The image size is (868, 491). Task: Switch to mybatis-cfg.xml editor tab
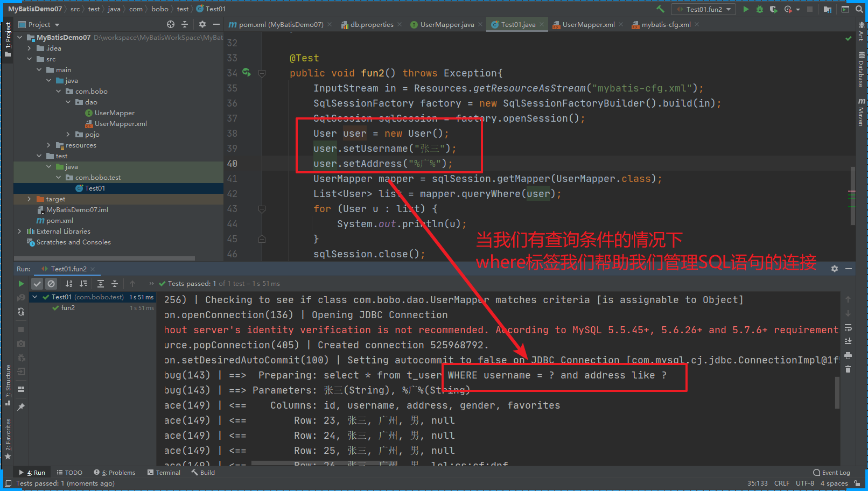pos(666,24)
